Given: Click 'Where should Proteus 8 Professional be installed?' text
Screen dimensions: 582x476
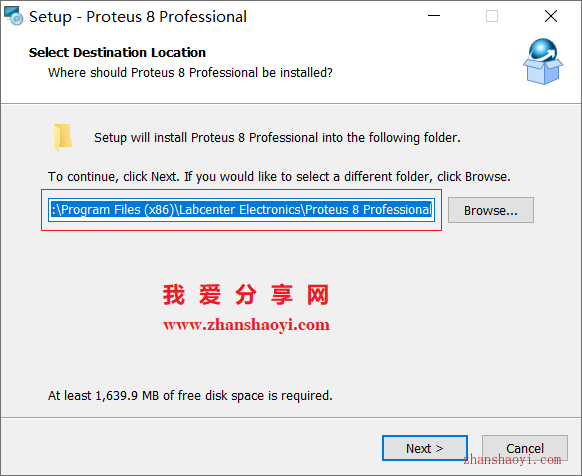Looking at the screenshot, I should [190, 72].
